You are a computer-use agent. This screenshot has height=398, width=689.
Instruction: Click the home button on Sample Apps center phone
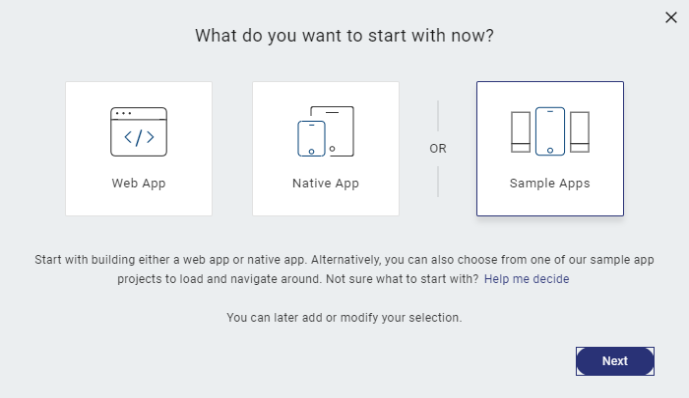coord(550,150)
